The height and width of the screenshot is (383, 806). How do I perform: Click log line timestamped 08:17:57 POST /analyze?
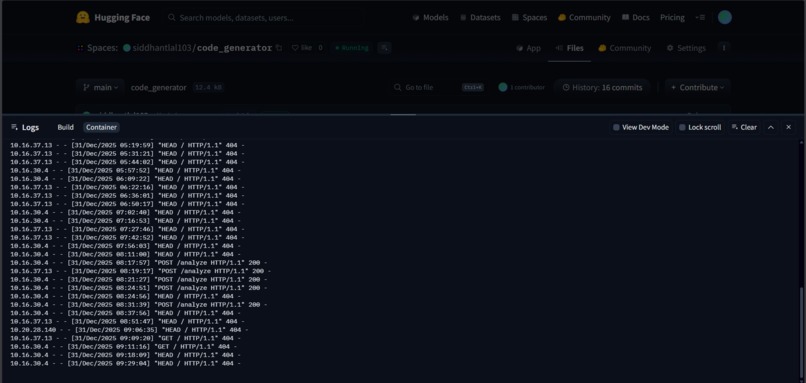tap(139, 263)
